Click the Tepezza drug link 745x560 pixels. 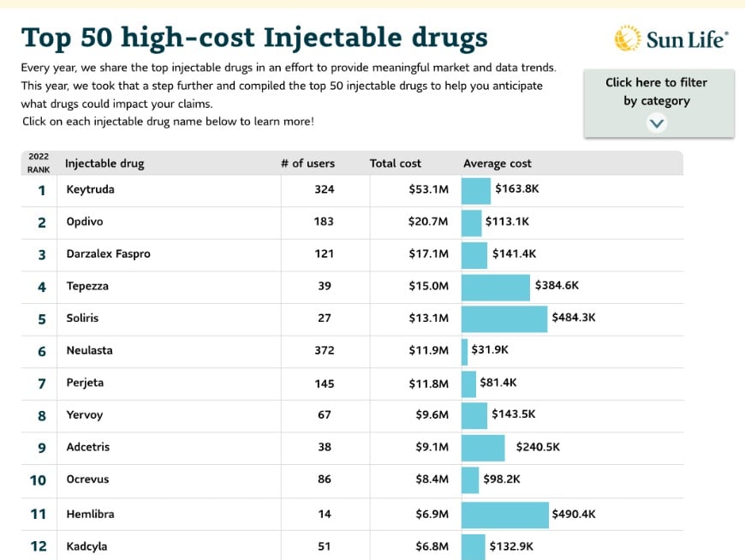click(85, 287)
